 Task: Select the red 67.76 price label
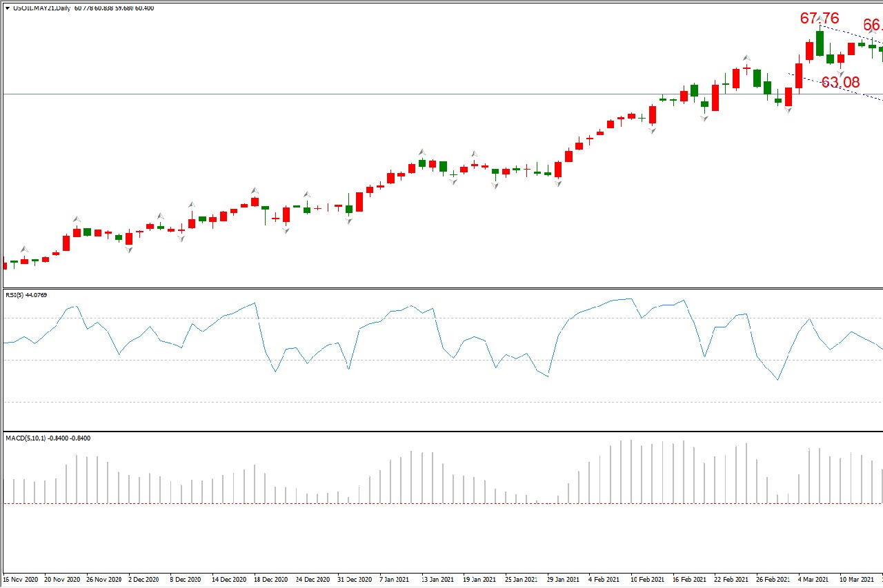coord(819,19)
